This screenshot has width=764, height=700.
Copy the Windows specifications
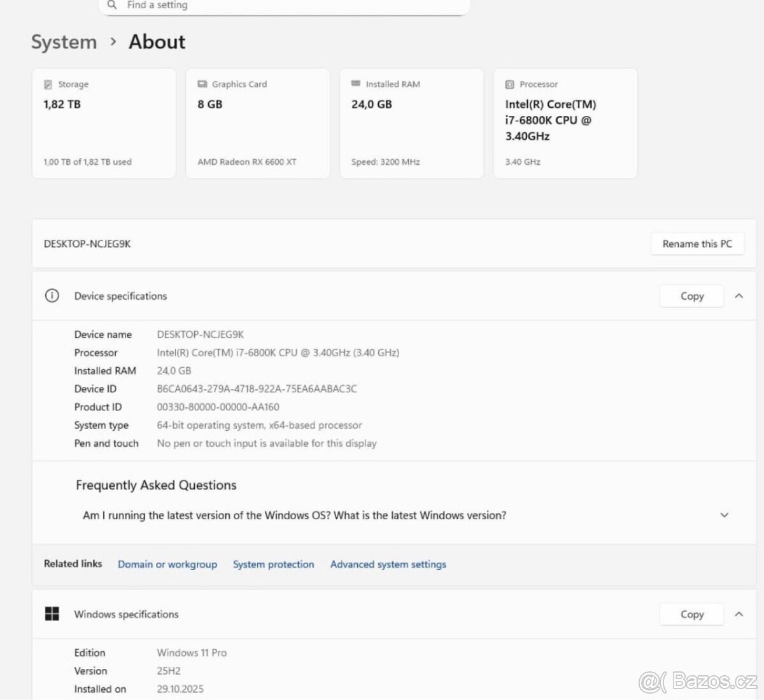coord(692,614)
